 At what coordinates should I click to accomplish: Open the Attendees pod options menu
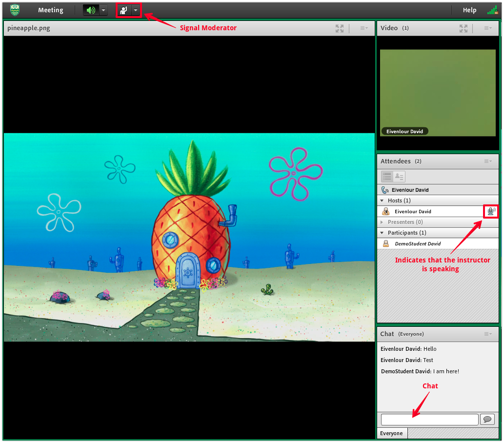click(x=488, y=161)
